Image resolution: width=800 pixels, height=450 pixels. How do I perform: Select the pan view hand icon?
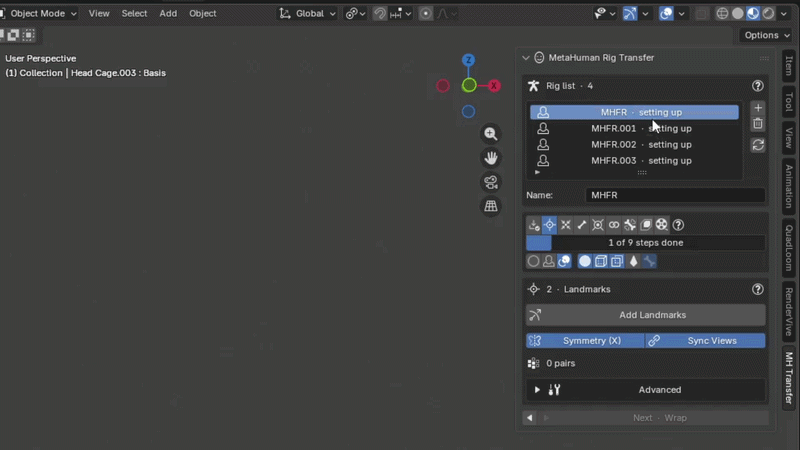491,158
